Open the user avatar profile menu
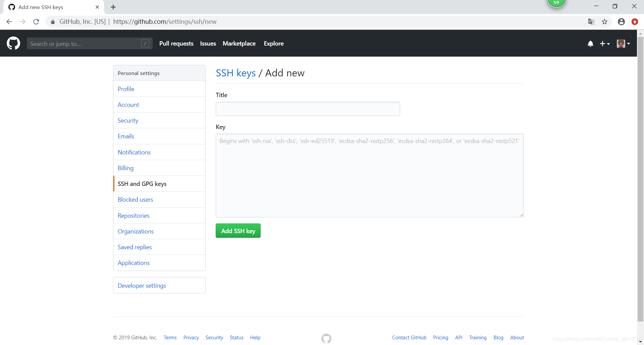 tap(623, 44)
